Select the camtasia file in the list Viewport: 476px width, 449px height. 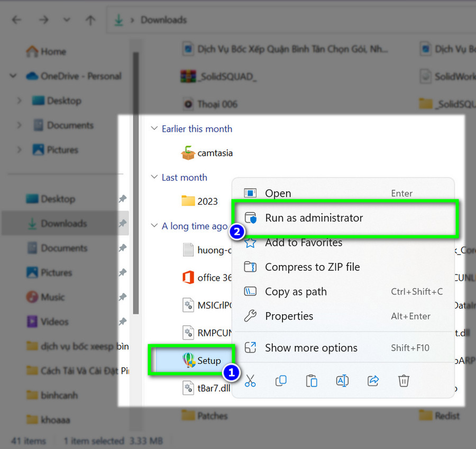[x=214, y=153]
